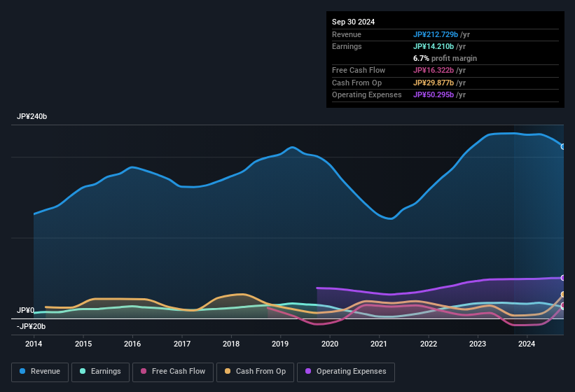Click the 2021 x-axis label
The height and width of the screenshot is (392, 575).
coord(379,344)
